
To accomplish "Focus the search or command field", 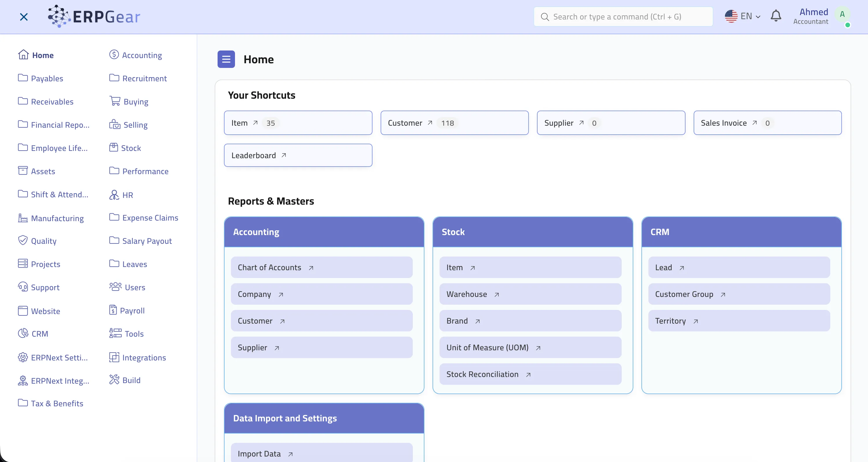I will pyautogui.click(x=623, y=17).
